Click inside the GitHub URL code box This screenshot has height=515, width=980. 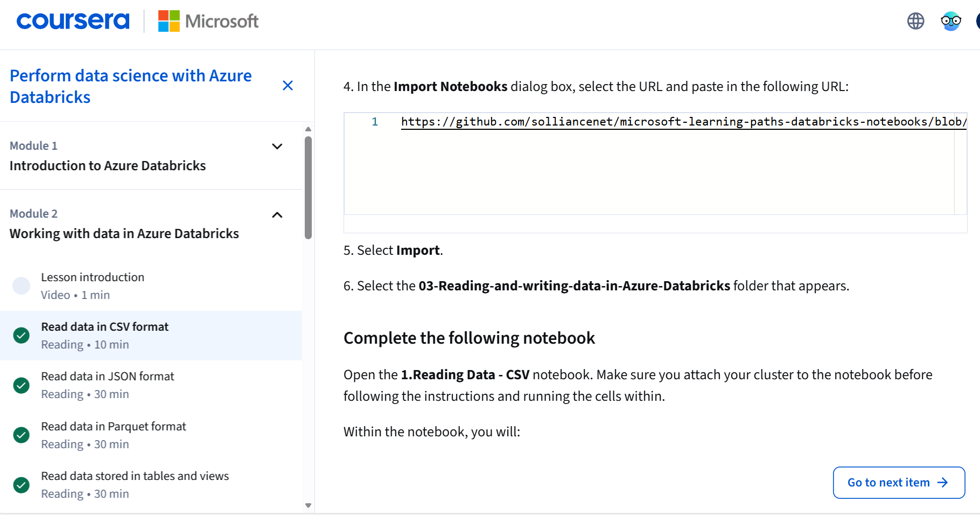click(x=646, y=162)
